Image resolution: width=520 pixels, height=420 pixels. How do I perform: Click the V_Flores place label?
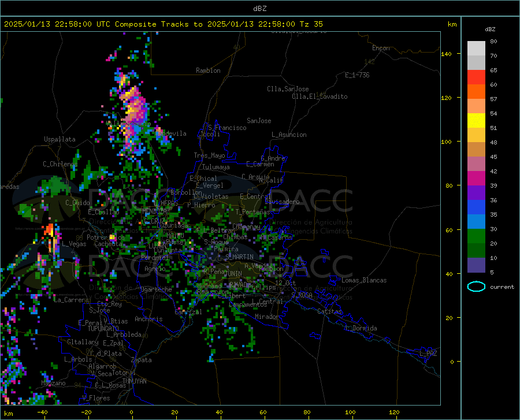coord(96,398)
